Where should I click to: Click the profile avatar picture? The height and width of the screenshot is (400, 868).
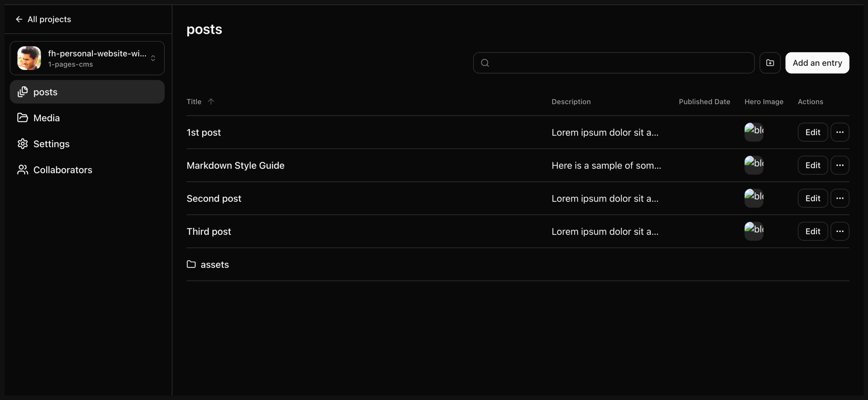click(29, 58)
